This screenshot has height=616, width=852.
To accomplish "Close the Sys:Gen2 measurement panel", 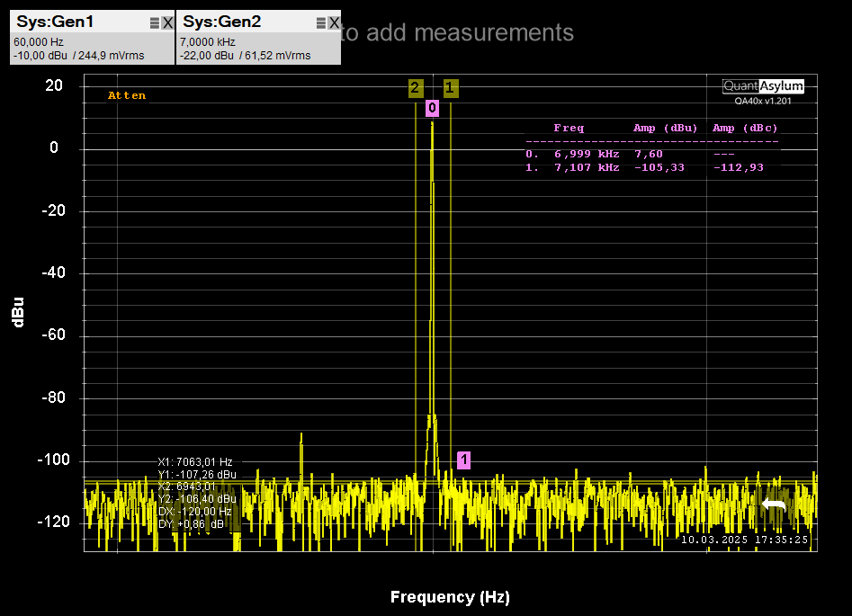I will 334,22.
